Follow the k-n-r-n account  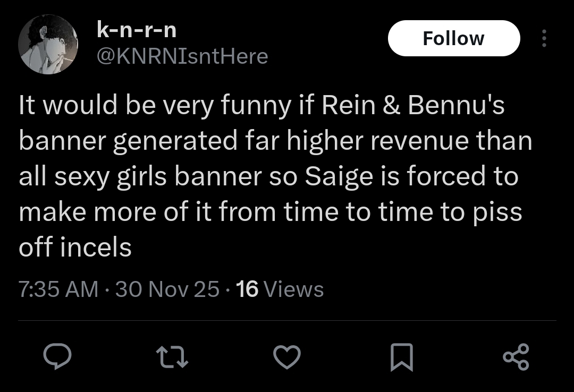click(453, 38)
